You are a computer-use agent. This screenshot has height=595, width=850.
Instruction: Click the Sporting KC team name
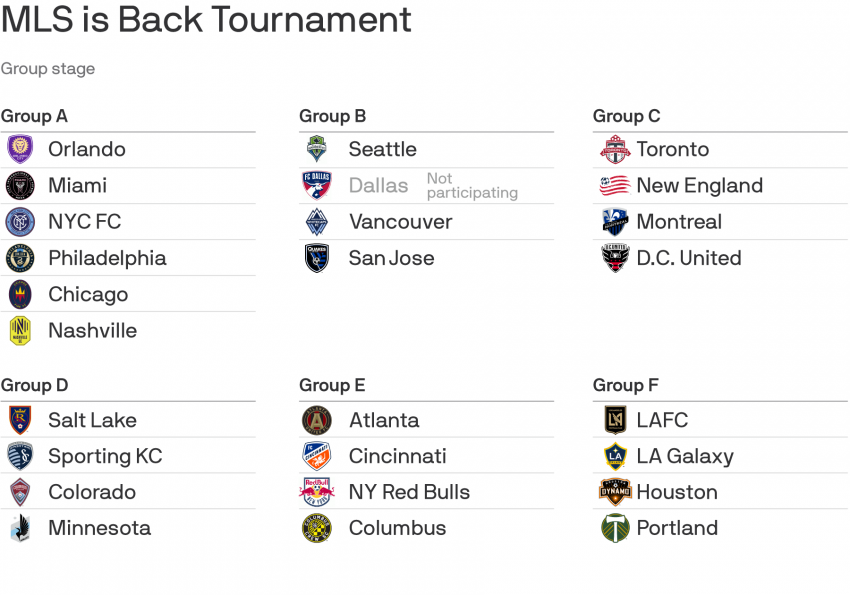(105, 456)
